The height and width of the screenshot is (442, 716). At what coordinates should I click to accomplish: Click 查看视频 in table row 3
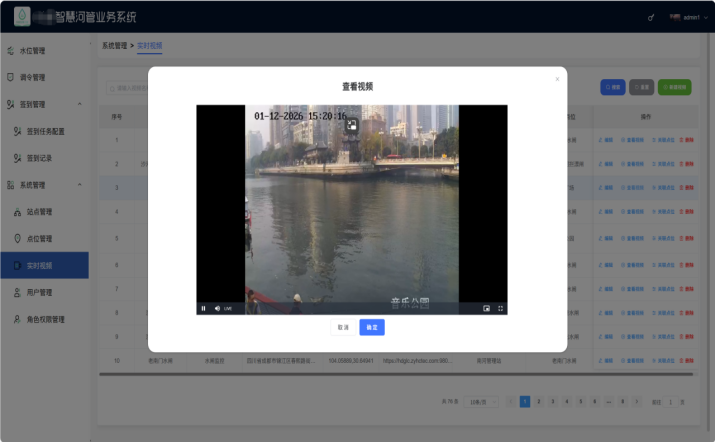(632, 188)
